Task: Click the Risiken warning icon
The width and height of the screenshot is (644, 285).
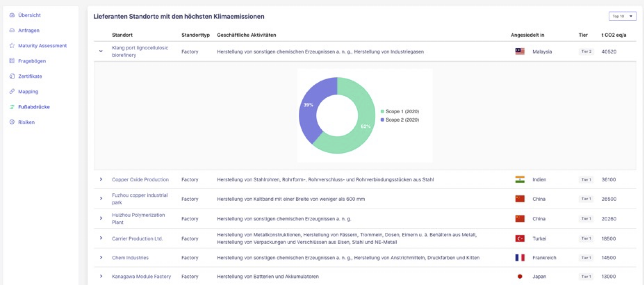Action: click(12, 122)
